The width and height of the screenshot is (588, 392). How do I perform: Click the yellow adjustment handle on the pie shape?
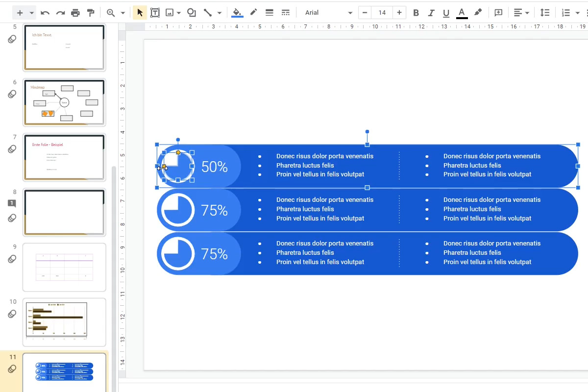tap(178, 152)
